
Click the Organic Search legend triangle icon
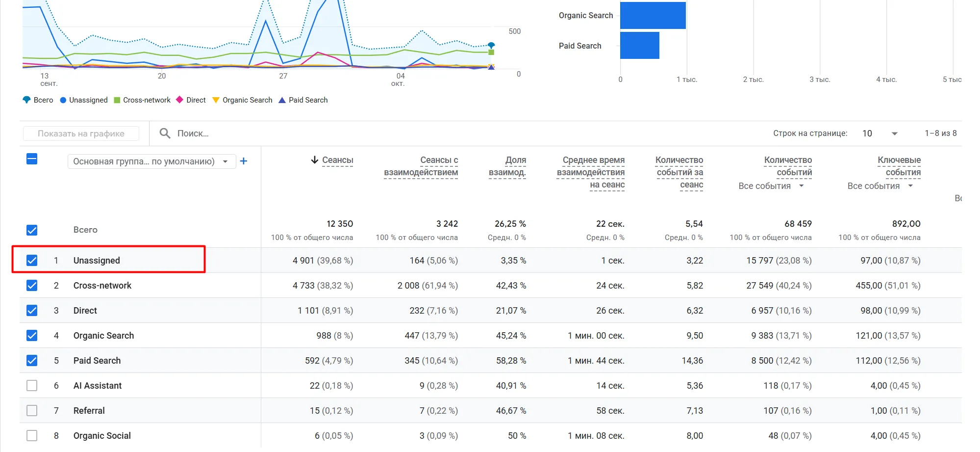coord(216,100)
